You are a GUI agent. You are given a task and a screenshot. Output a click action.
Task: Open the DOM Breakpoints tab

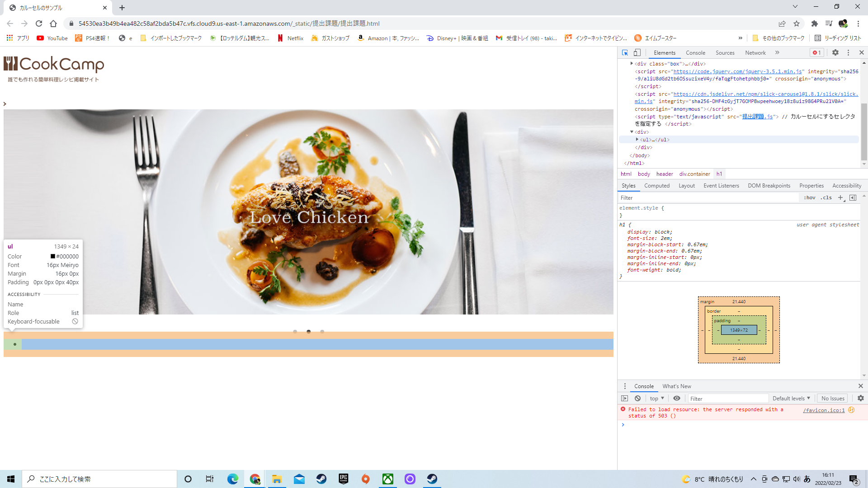[x=769, y=186]
